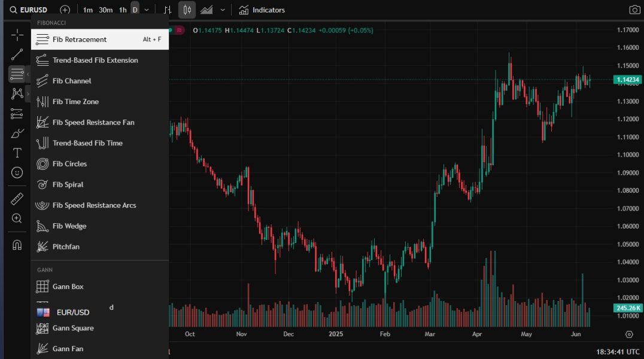The width and height of the screenshot is (644, 359).
Task: Open the chart style dropdown chevron
Action: click(x=223, y=10)
